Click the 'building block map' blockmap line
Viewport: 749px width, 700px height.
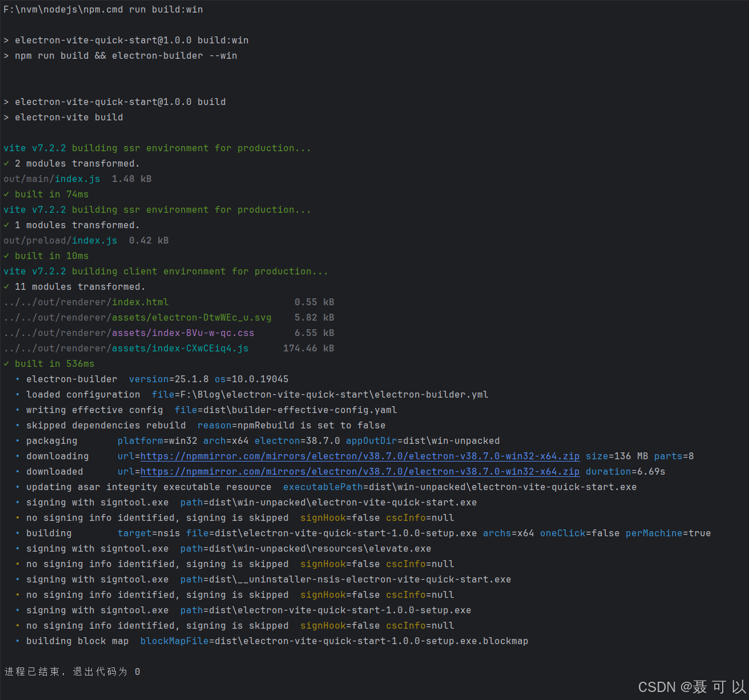(x=272, y=641)
